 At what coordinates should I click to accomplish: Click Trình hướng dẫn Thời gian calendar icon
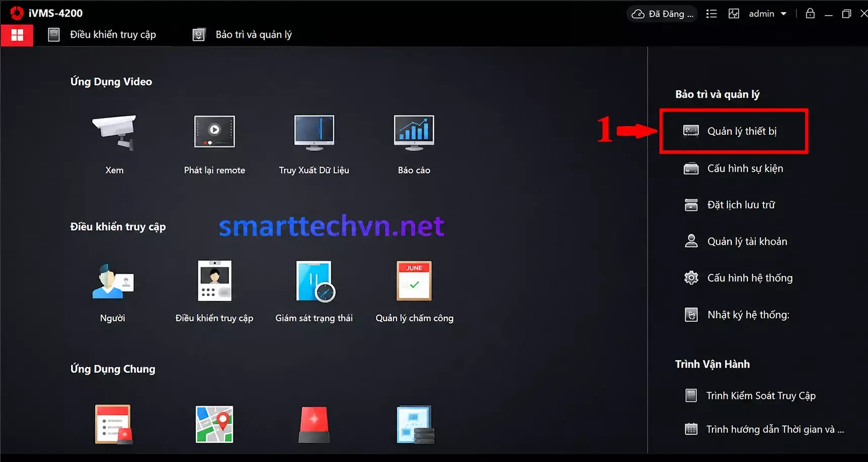(691, 429)
